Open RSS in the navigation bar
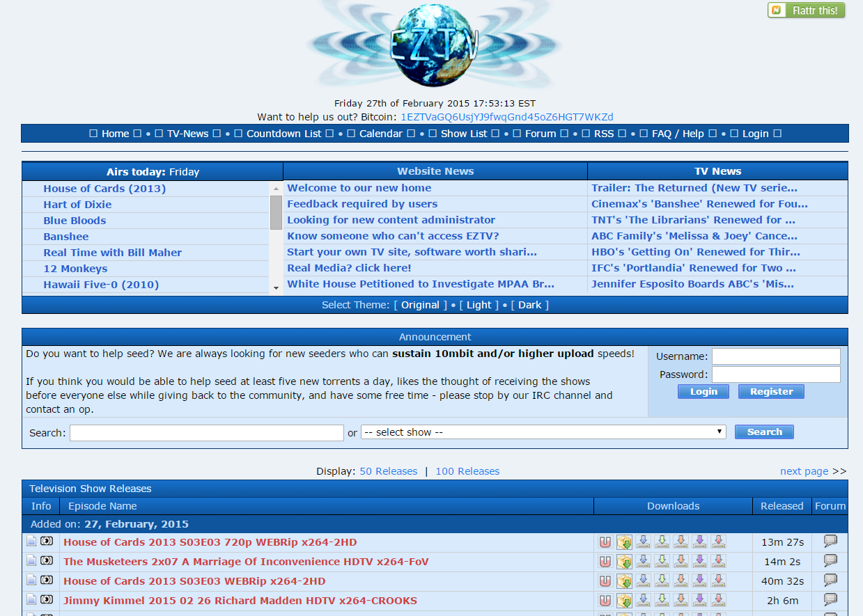The height and width of the screenshot is (616, 863). (x=604, y=134)
